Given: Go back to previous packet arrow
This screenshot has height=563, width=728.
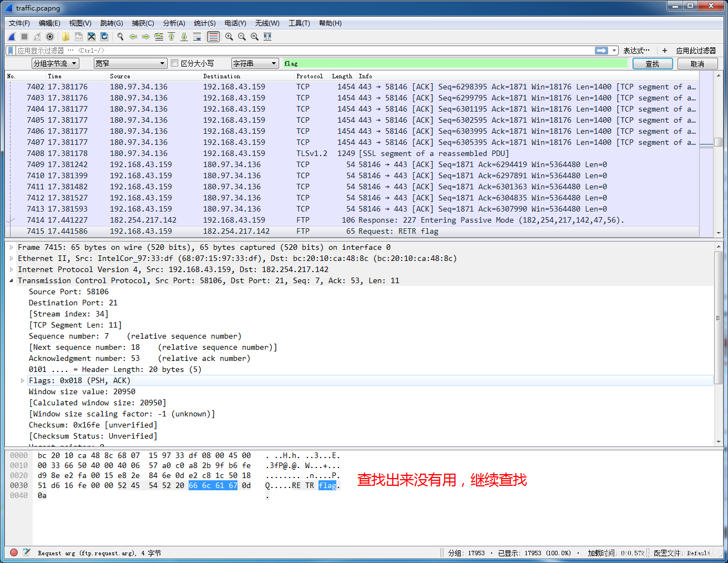Looking at the screenshot, I should point(133,37).
